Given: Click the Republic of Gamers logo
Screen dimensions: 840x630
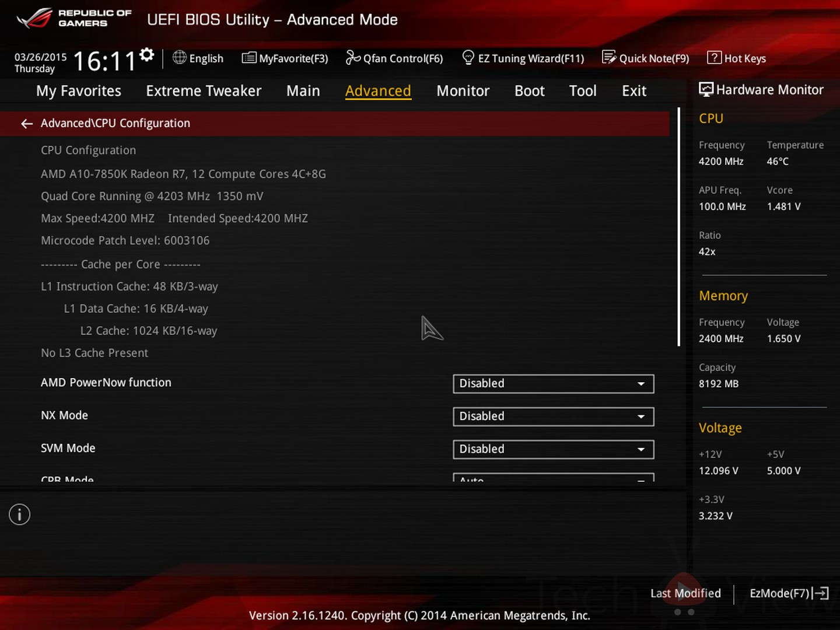Looking at the screenshot, I should click(x=74, y=18).
